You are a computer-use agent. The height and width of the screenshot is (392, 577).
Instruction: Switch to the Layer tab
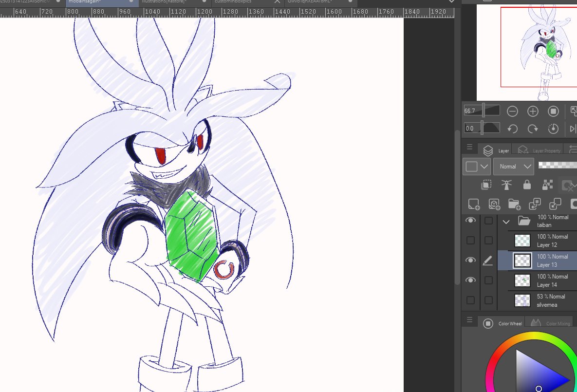click(x=495, y=150)
